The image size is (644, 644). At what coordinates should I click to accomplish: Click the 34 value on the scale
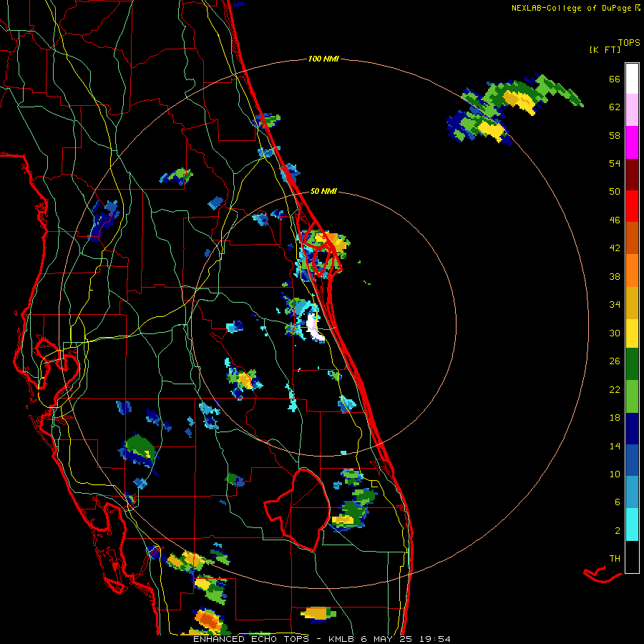pos(615,305)
